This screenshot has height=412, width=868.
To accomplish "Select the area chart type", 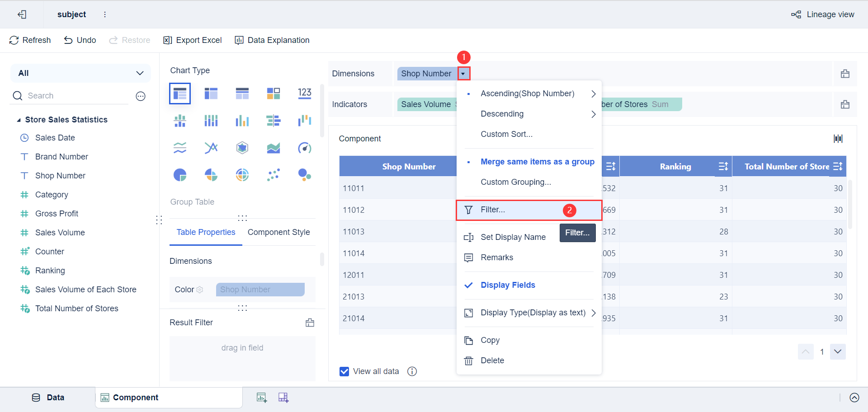I will point(273,147).
